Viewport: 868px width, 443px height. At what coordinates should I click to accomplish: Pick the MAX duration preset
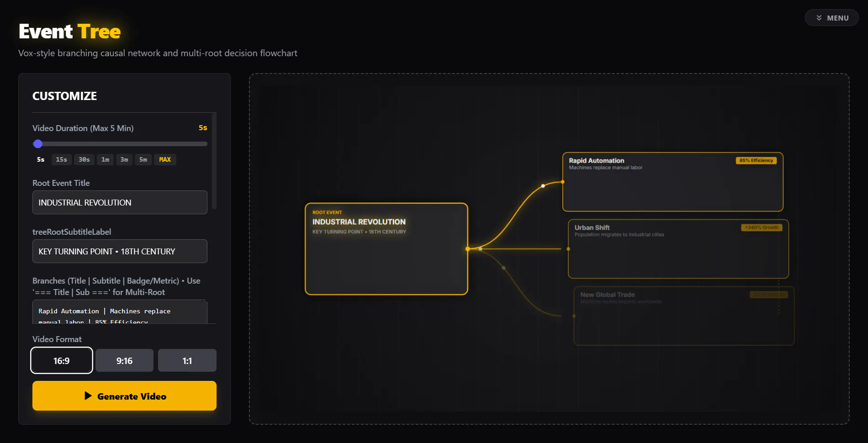(165, 159)
